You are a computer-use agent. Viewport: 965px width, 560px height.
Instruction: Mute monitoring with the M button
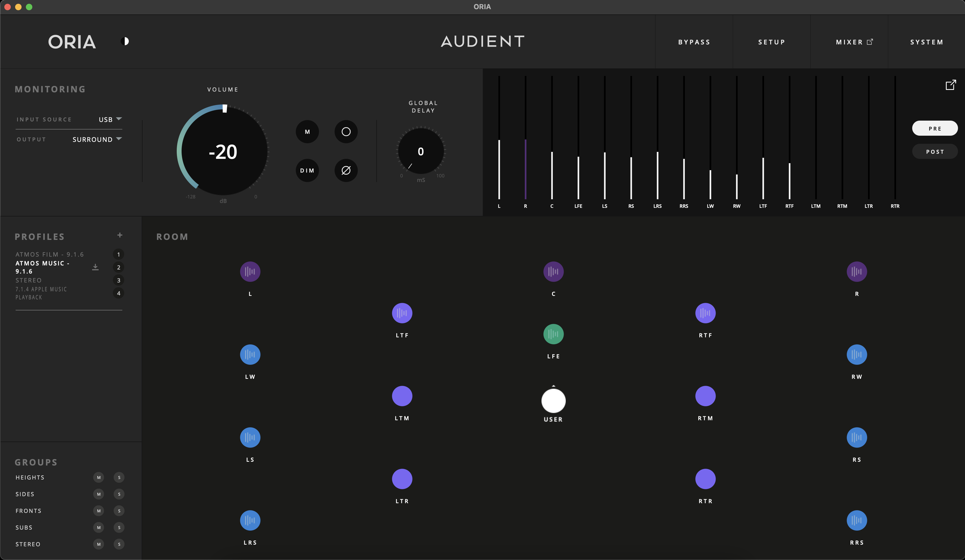point(307,132)
